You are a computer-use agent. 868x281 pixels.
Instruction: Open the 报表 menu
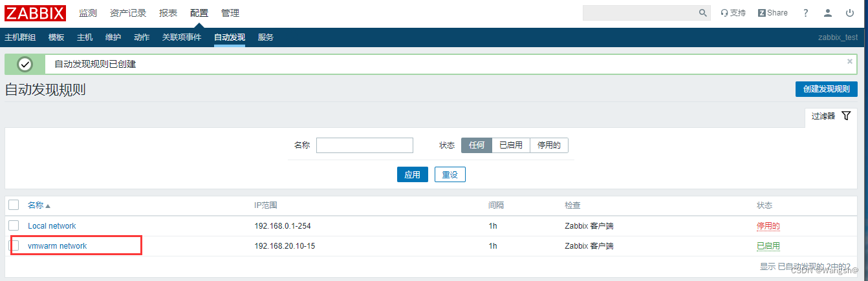[168, 13]
